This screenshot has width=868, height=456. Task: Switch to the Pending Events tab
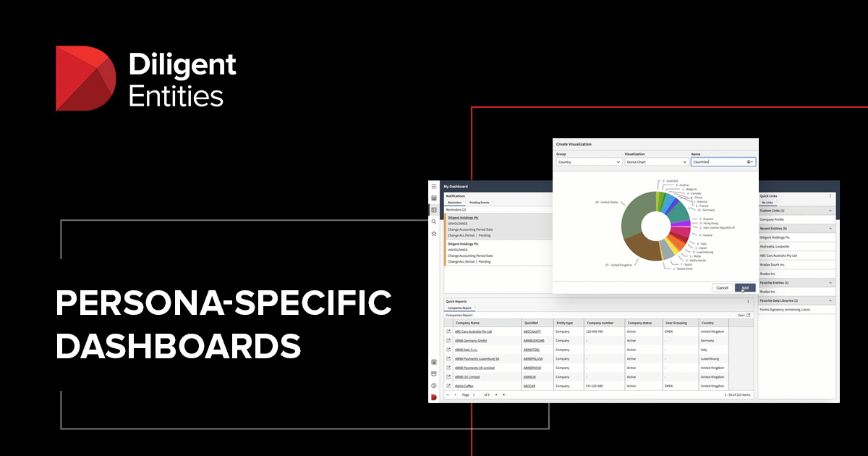click(x=479, y=203)
